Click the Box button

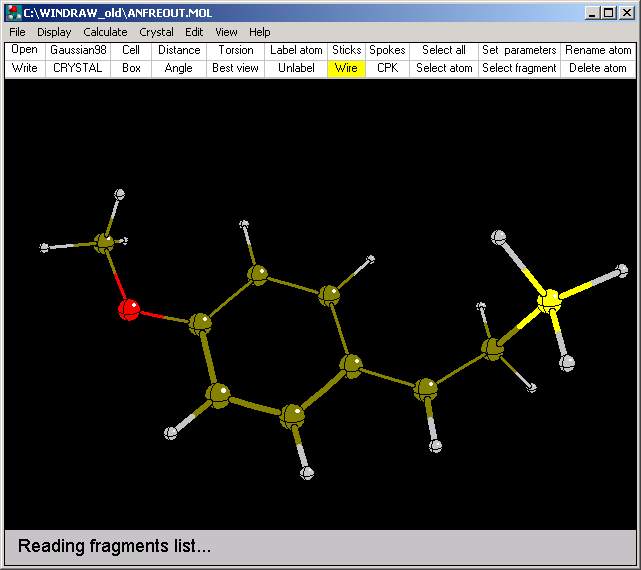[x=131, y=68]
